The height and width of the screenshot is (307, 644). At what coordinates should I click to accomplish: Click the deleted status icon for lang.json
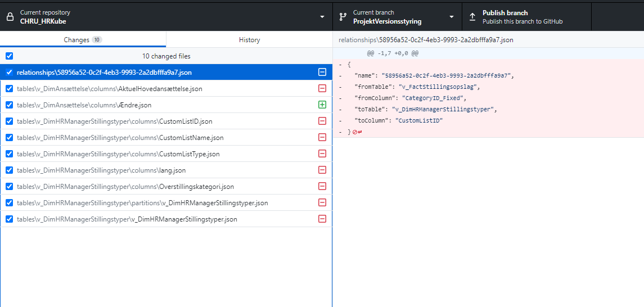322,170
